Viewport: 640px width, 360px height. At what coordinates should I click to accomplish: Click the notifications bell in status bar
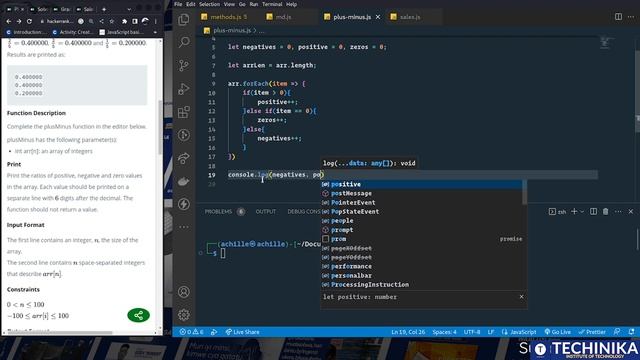click(631, 332)
